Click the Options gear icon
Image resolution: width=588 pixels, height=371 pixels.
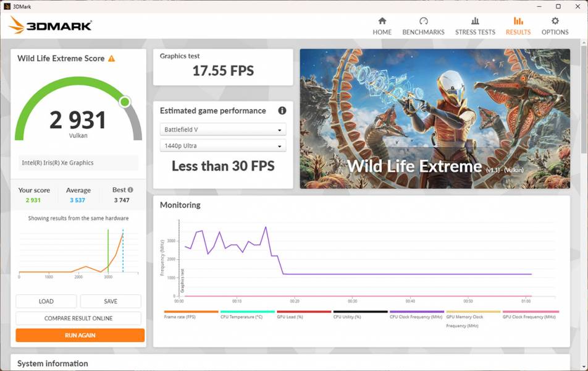tap(555, 20)
